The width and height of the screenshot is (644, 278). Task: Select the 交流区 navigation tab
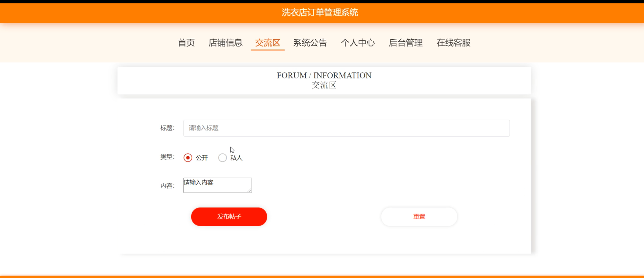coord(268,43)
